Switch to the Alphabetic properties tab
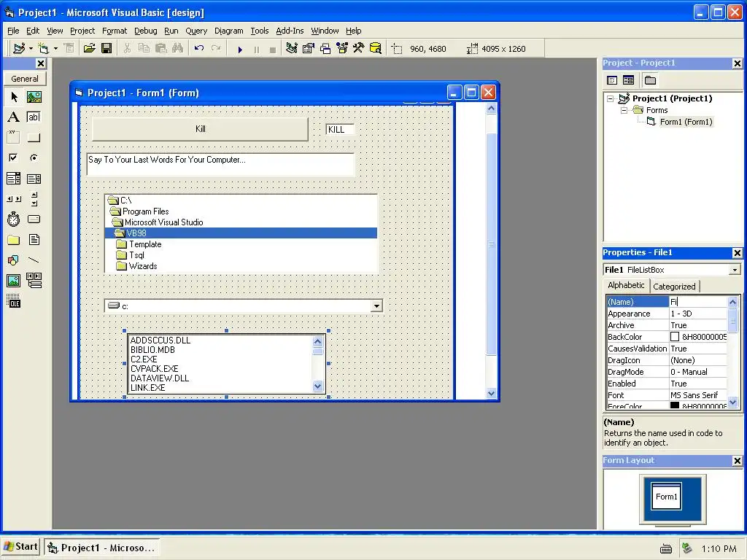Image resolution: width=747 pixels, height=560 pixels. point(626,285)
